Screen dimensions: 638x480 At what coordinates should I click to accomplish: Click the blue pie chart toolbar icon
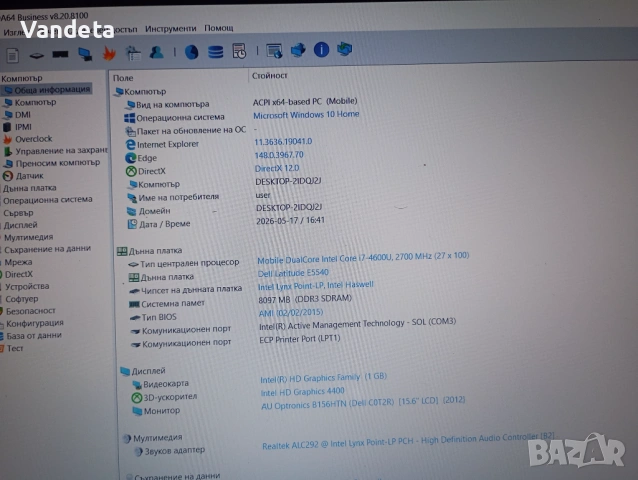(191, 52)
